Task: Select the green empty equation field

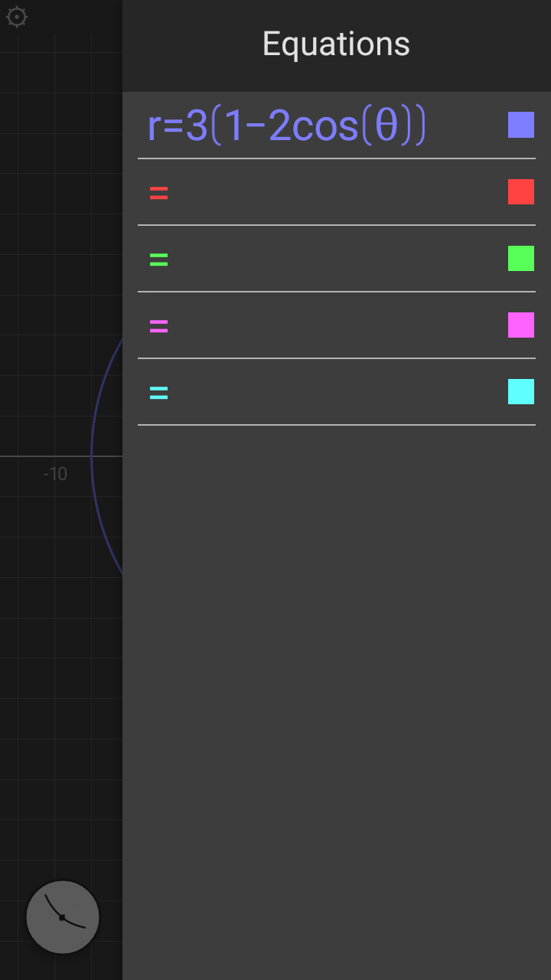Action: [321, 259]
